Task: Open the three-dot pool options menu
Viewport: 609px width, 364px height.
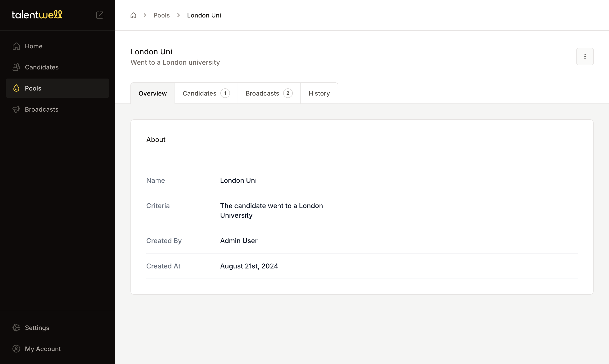Action: pyautogui.click(x=585, y=57)
